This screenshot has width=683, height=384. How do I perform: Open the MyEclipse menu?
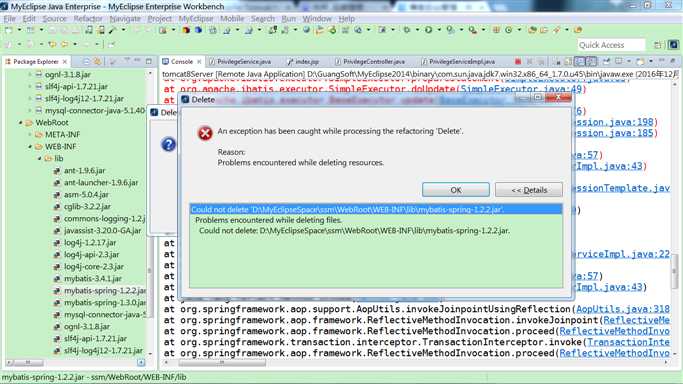(196, 19)
